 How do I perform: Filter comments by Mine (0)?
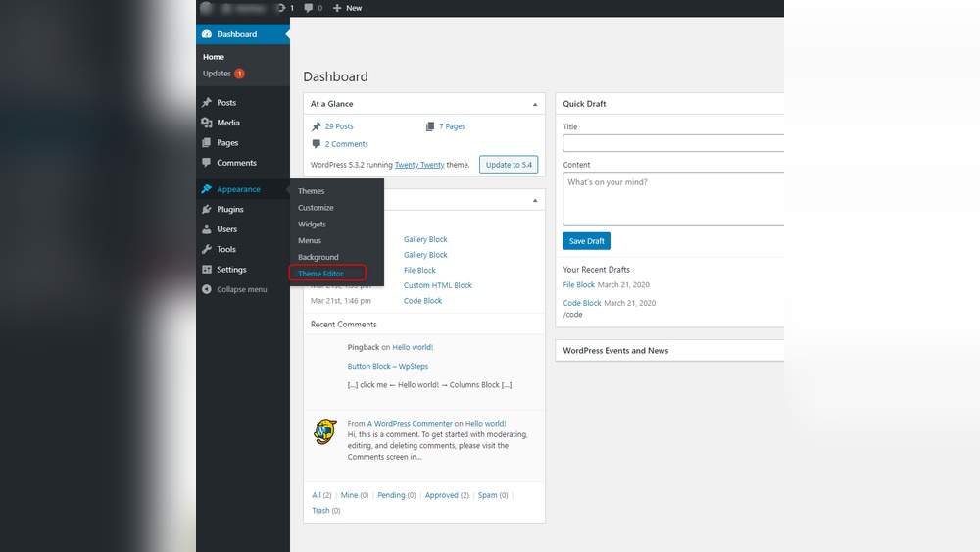355,495
